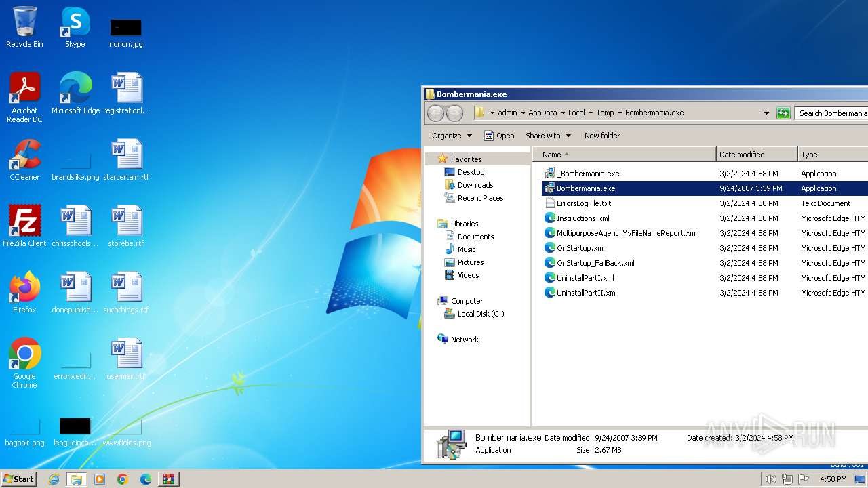The width and height of the screenshot is (868, 488).
Task: Click the Search Bombermania field
Action: 831,113
